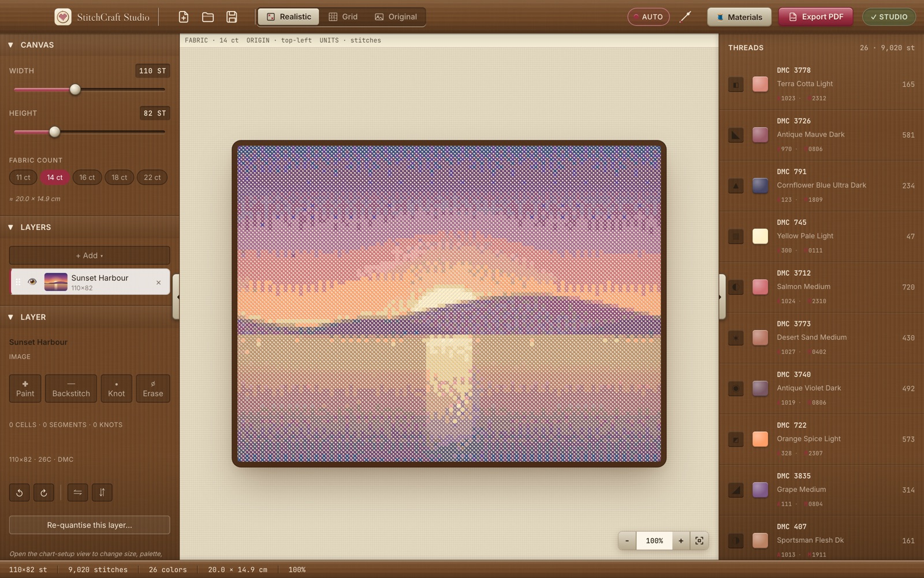
Task: Flip the layer vertically
Action: pyautogui.click(x=102, y=492)
